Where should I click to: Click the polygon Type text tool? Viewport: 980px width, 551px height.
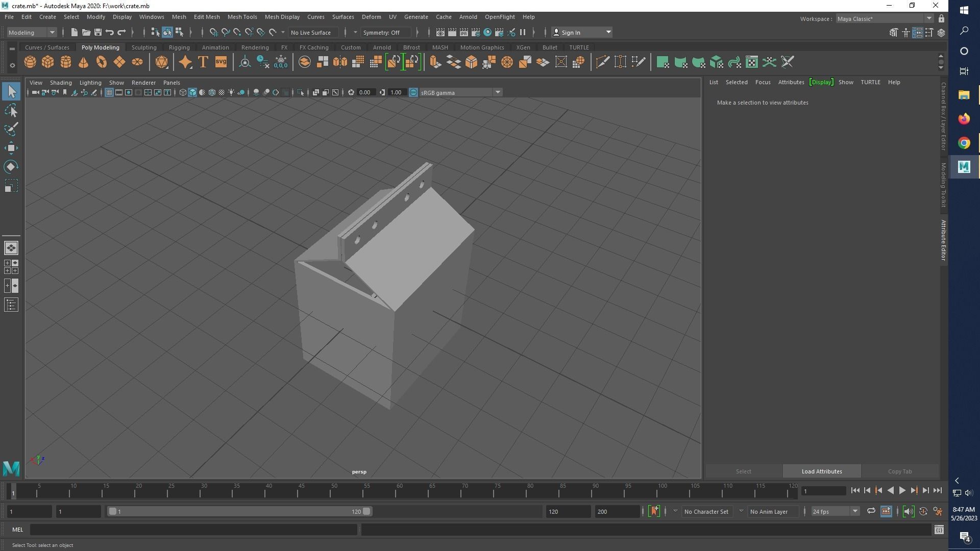click(203, 62)
